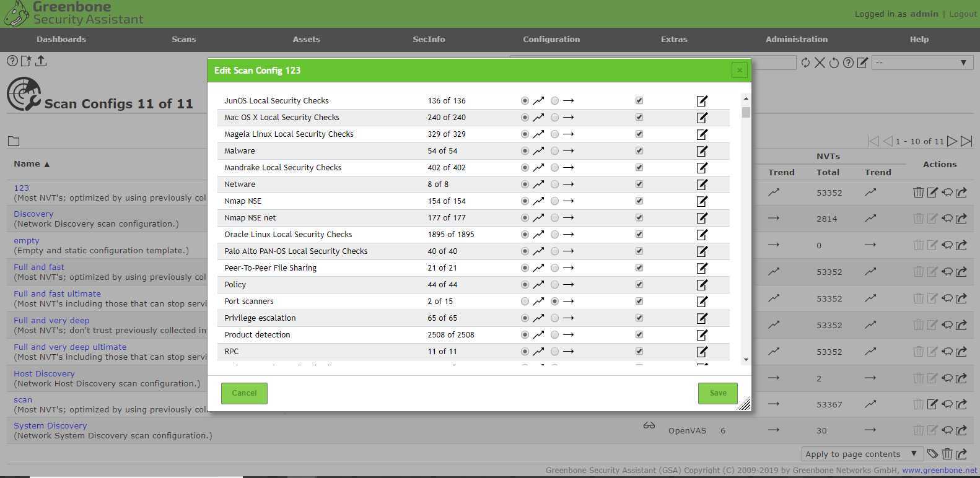This screenshot has width=980, height=478.
Task: Add tag to page contents icon
Action: tap(932, 454)
